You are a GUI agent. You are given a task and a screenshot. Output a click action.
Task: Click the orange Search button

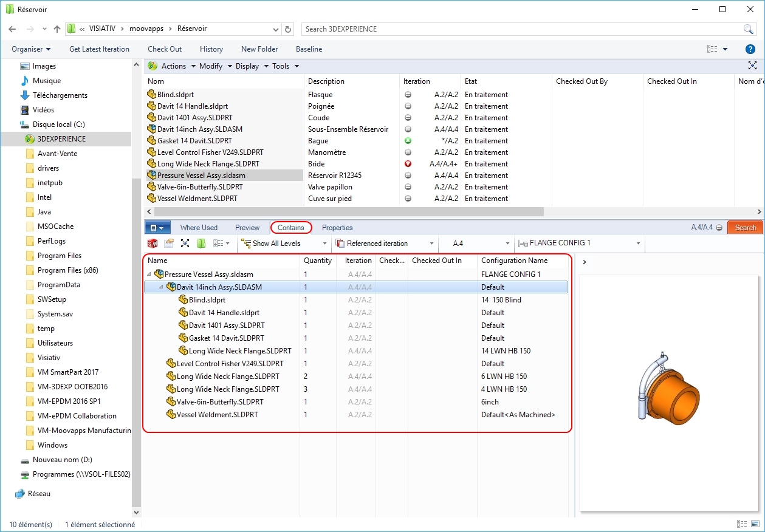click(746, 228)
